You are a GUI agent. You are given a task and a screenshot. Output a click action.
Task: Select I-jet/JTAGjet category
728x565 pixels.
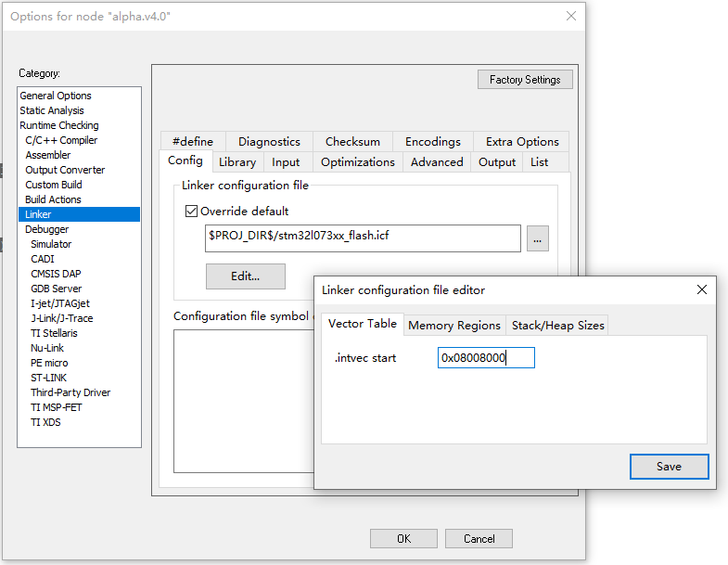(60, 304)
